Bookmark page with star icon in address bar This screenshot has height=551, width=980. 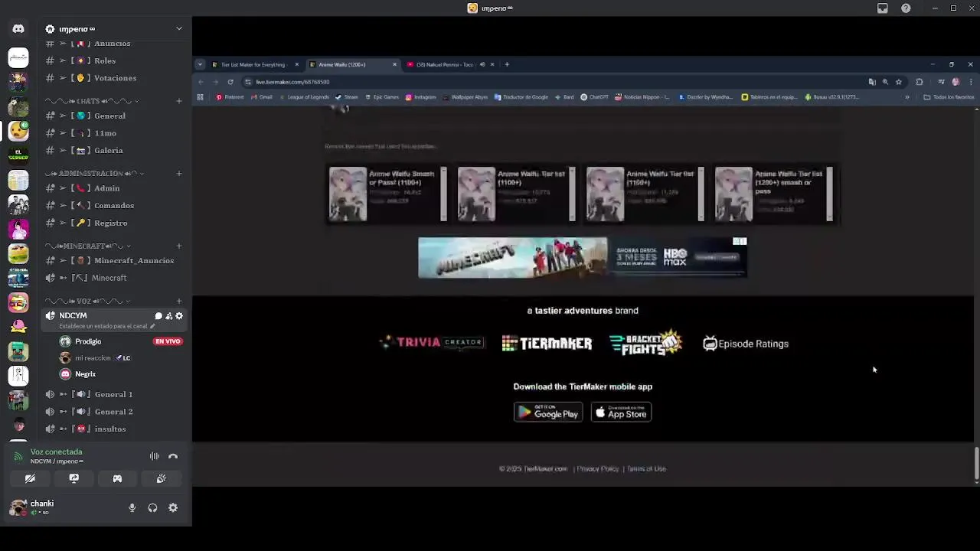[899, 82]
